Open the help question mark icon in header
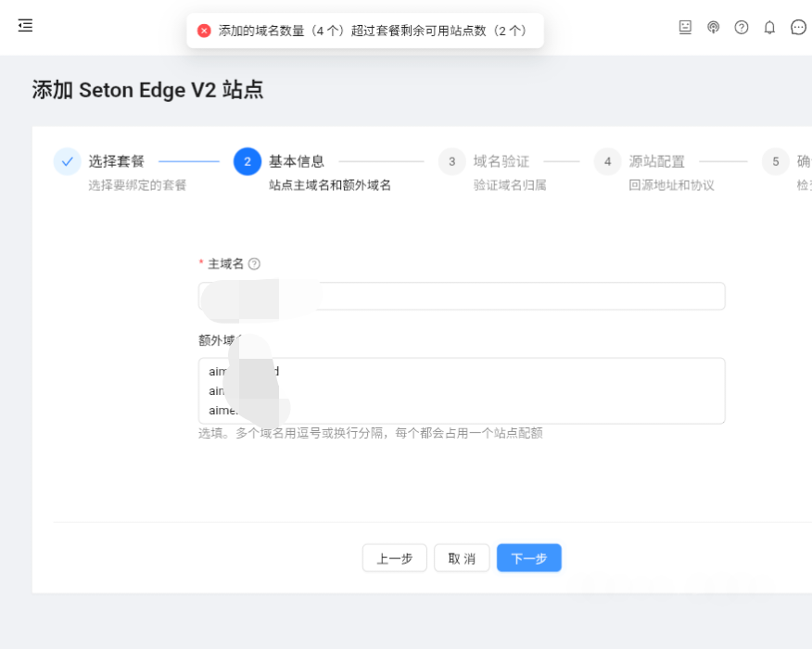812x649 pixels. tap(741, 27)
